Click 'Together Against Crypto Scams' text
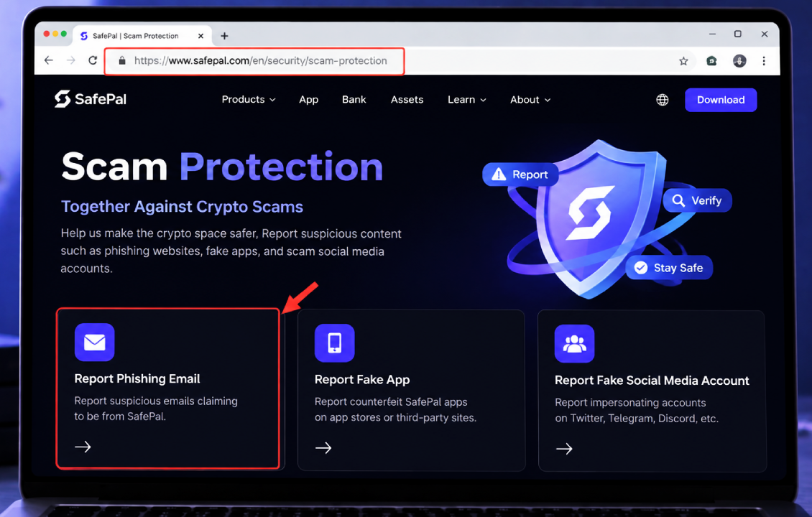812x517 pixels. click(x=182, y=207)
